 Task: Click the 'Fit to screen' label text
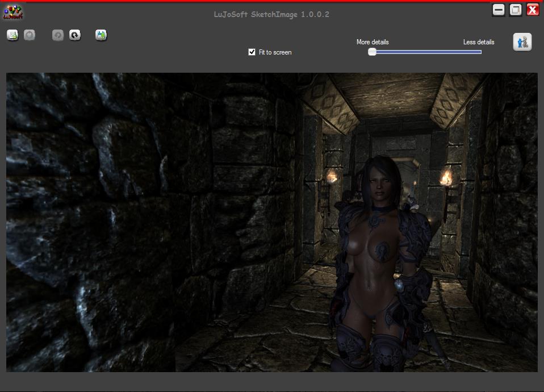point(275,52)
